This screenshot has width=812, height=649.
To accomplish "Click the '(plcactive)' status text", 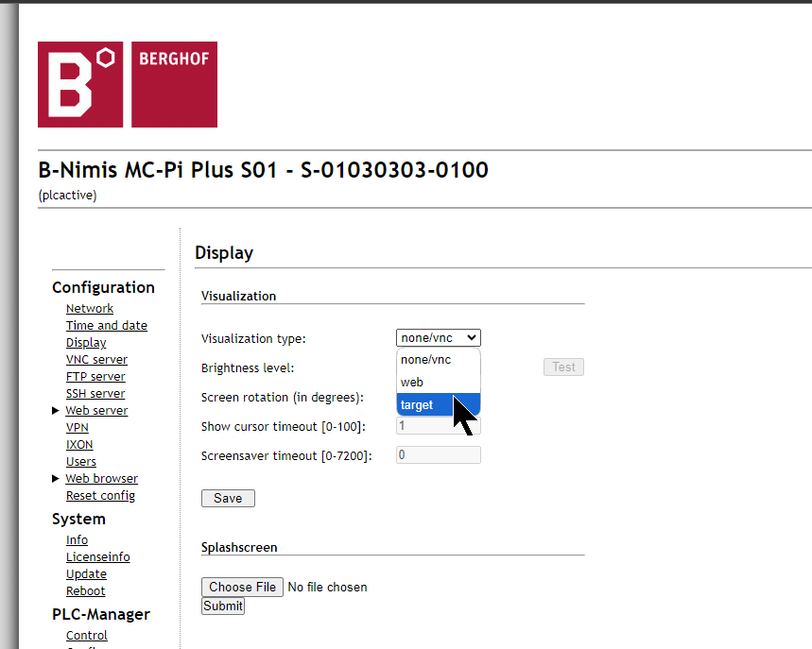I will [x=67, y=196].
